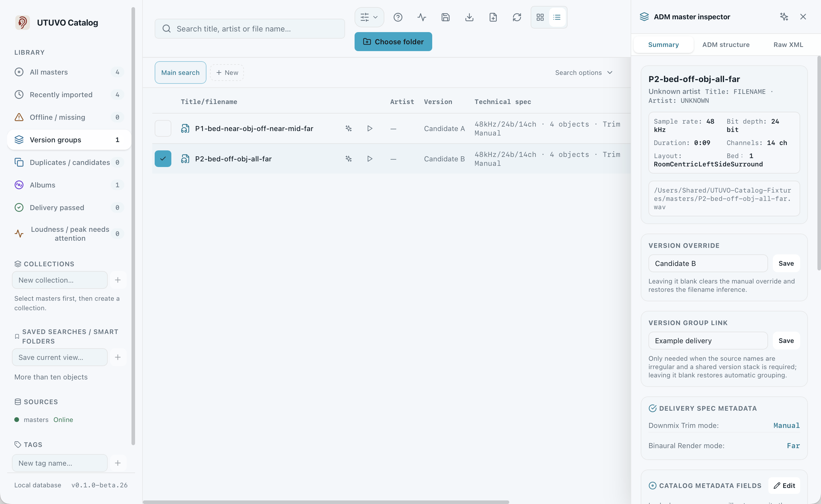
Task: Click the loudness waveform toolbar icon
Action: (x=422, y=17)
